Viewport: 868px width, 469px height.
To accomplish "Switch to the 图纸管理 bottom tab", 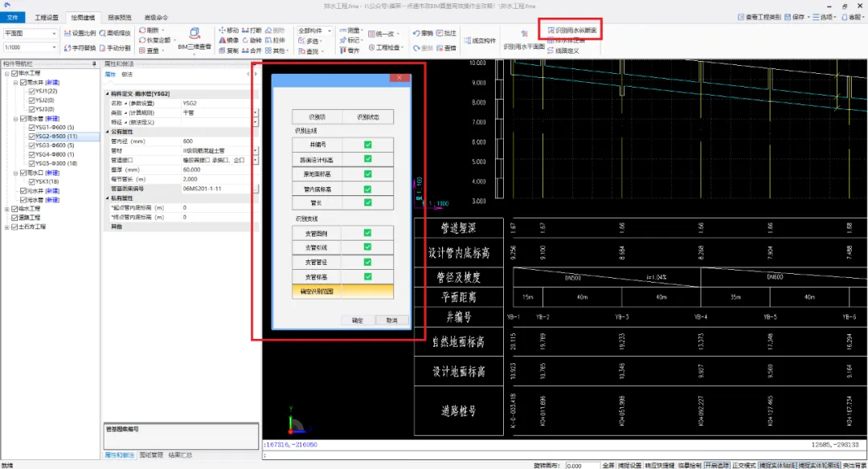I will pos(151,455).
